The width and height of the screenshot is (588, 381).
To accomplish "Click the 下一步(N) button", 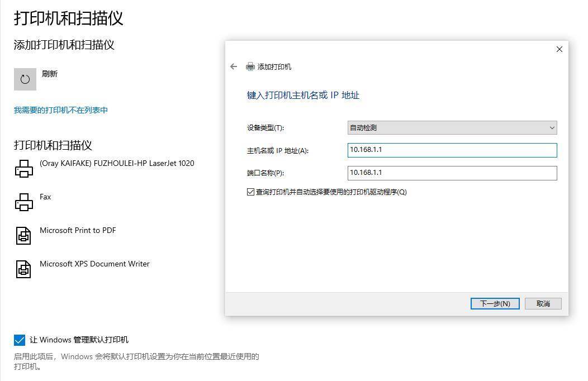I will point(495,303).
